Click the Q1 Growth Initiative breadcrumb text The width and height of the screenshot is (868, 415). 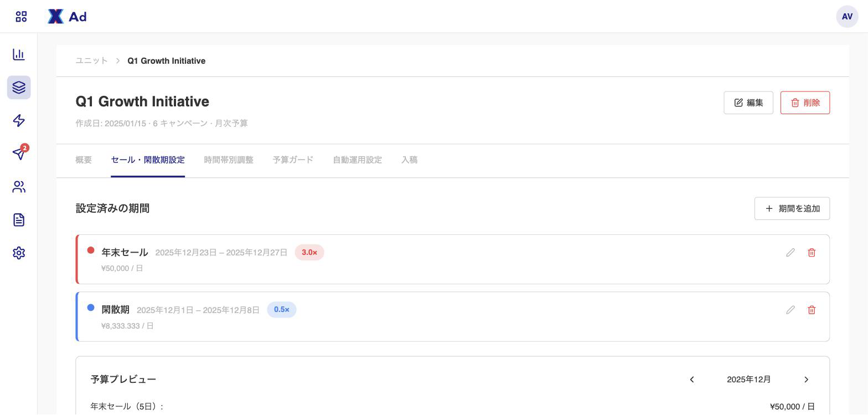click(x=167, y=61)
